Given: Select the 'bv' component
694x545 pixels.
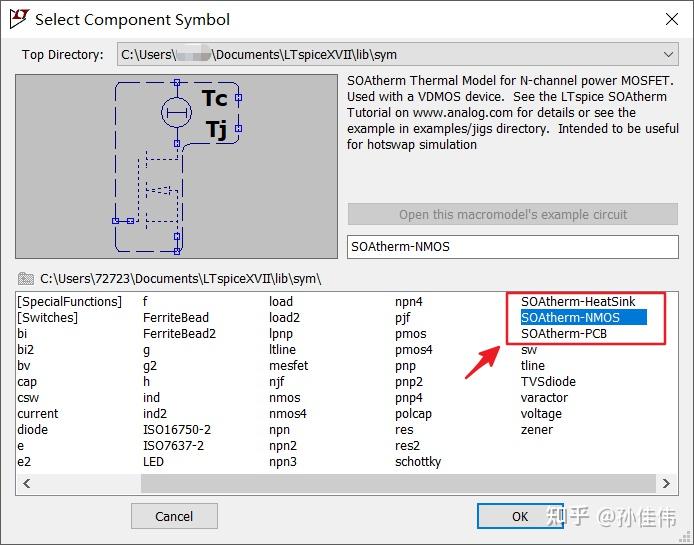Looking at the screenshot, I should [24, 366].
